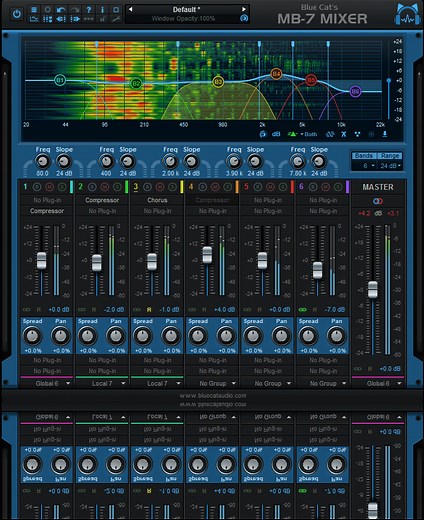Toggle the master link chain icon
This screenshot has height=520, width=424.
coord(358,369)
